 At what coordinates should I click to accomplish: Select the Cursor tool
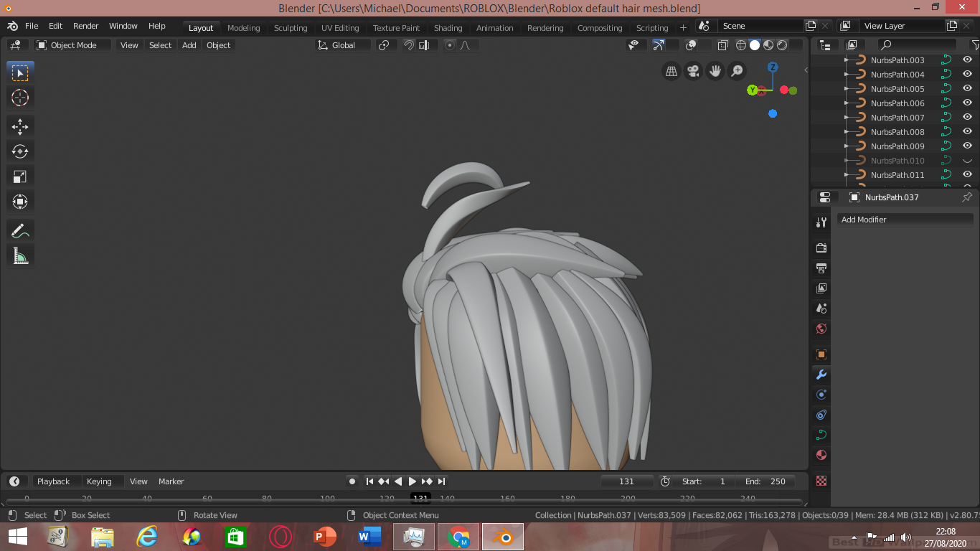(x=20, y=98)
